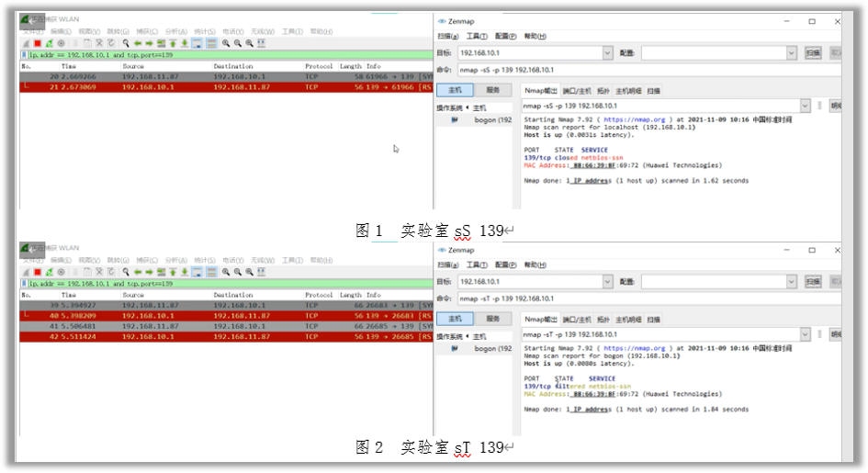Click display filter field in Figure 1 Wireshark
868x473 pixels.
coord(230,55)
